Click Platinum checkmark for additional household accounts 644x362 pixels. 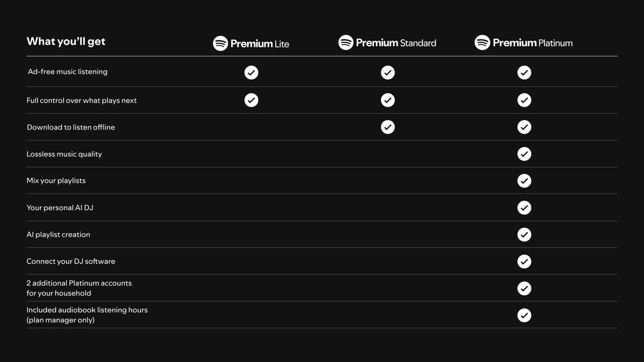[x=524, y=288]
